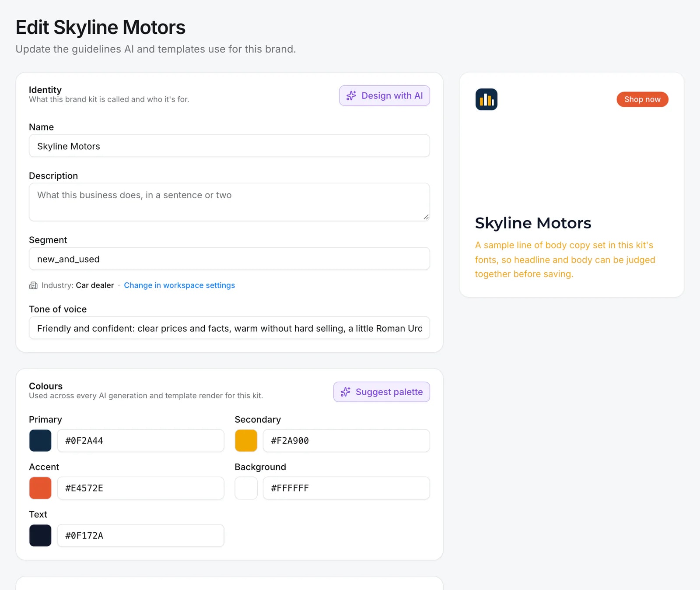This screenshot has width=700, height=590.
Task: Open the Background colour swatch
Action: 246,488
